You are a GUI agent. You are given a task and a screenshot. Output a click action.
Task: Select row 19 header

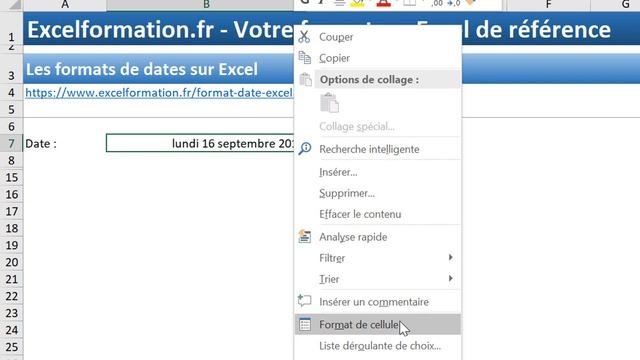tap(11, 245)
